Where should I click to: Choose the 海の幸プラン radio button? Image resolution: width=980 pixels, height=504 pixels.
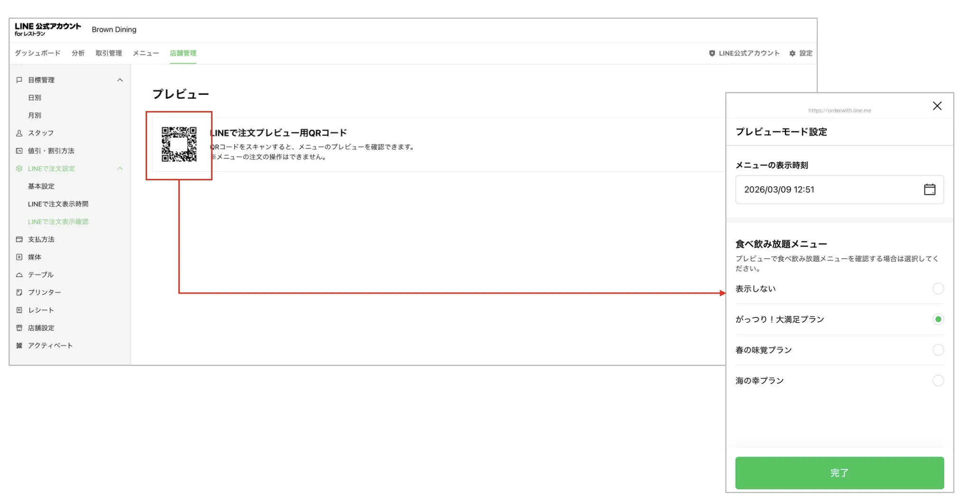[x=938, y=381]
